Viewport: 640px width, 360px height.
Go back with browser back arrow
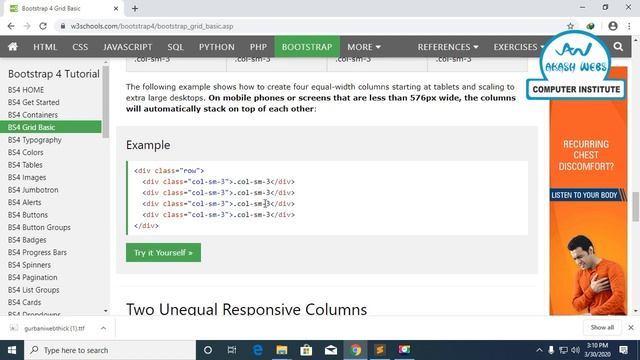pos(11,26)
